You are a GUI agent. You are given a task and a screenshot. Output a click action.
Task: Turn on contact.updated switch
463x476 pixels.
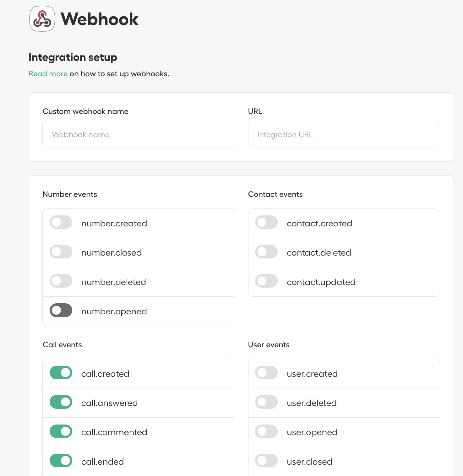click(x=266, y=281)
